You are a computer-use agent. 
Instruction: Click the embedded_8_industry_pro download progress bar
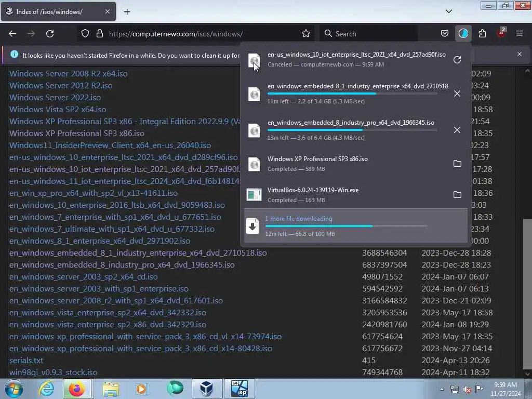(x=352, y=130)
